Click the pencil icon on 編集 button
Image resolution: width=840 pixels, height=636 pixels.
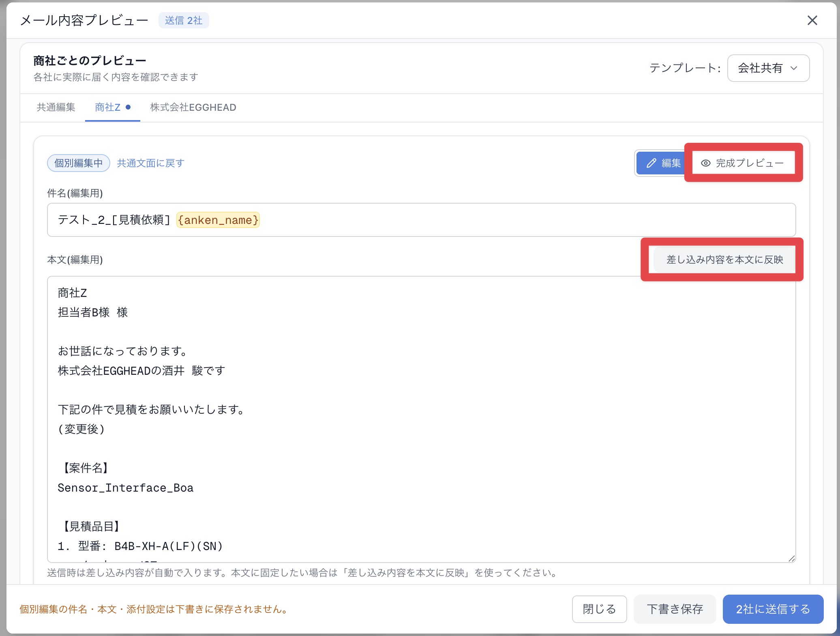pos(651,163)
